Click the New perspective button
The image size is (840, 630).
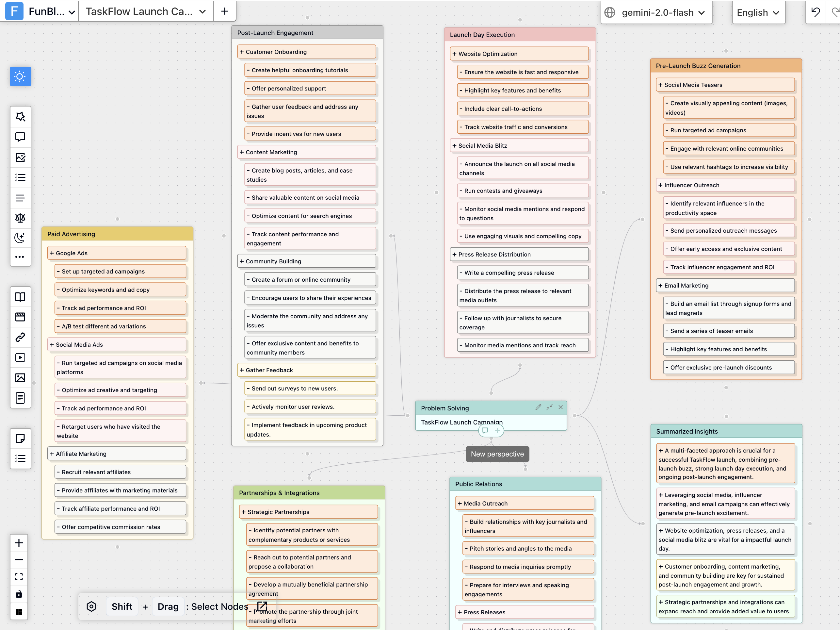497,454
